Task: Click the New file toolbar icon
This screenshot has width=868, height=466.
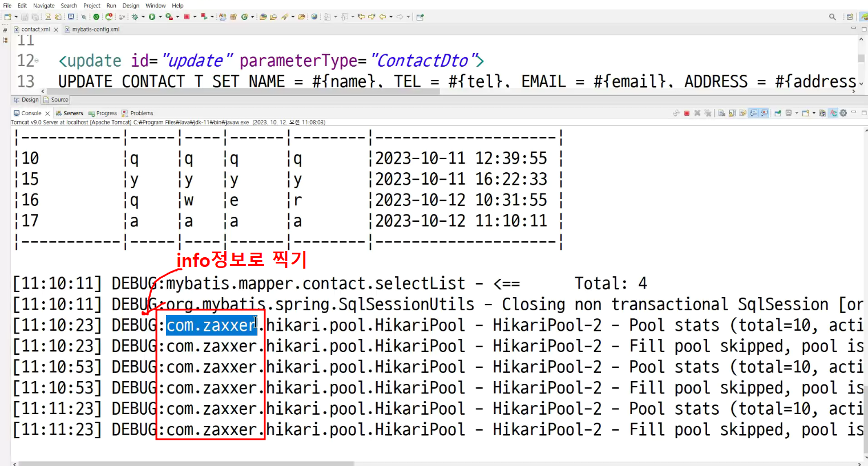Action: click(x=7, y=17)
